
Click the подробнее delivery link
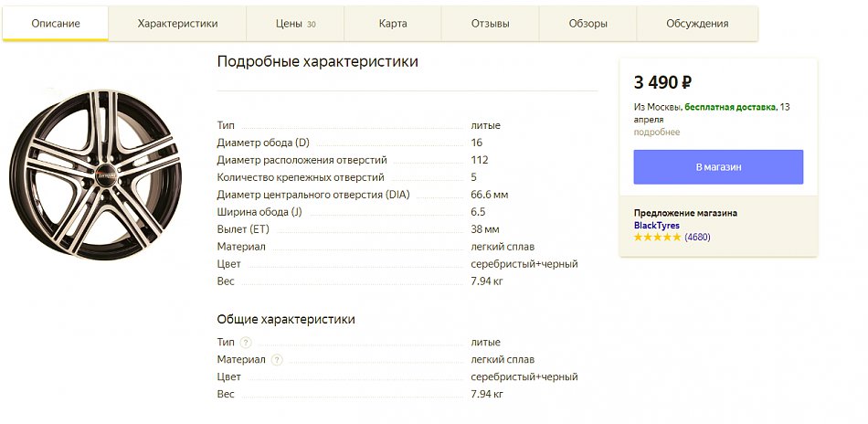pos(656,132)
